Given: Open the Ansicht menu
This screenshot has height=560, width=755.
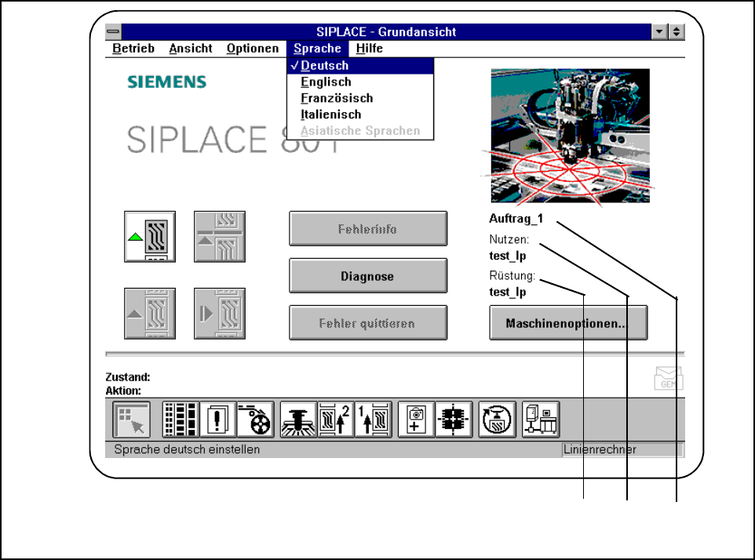Looking at the screenshot, I should click(x=191, y=49).
